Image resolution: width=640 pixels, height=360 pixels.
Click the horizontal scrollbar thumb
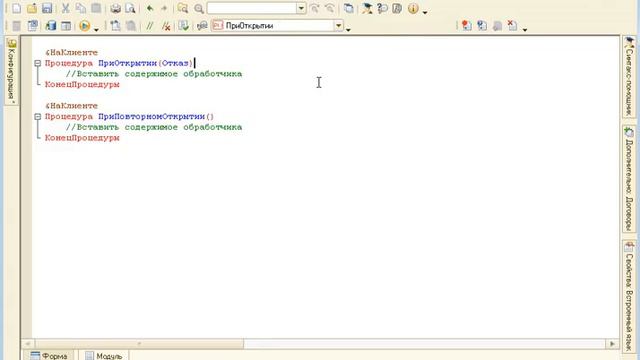click(139, 344)
